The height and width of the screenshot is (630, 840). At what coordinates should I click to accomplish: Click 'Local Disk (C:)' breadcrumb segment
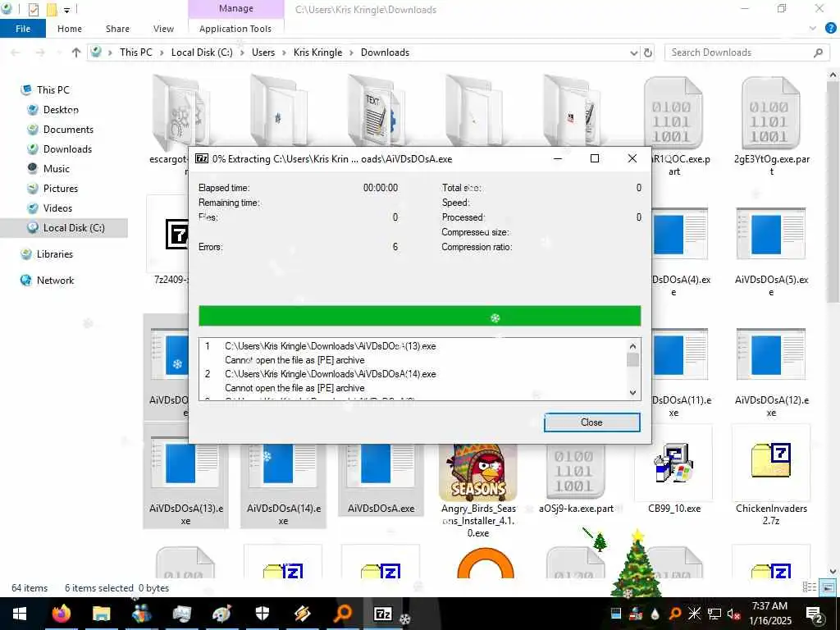pos(202,52)
